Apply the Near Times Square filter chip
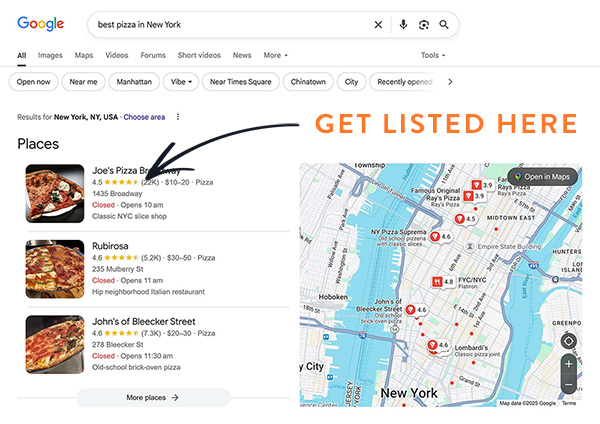 [241, 82]
